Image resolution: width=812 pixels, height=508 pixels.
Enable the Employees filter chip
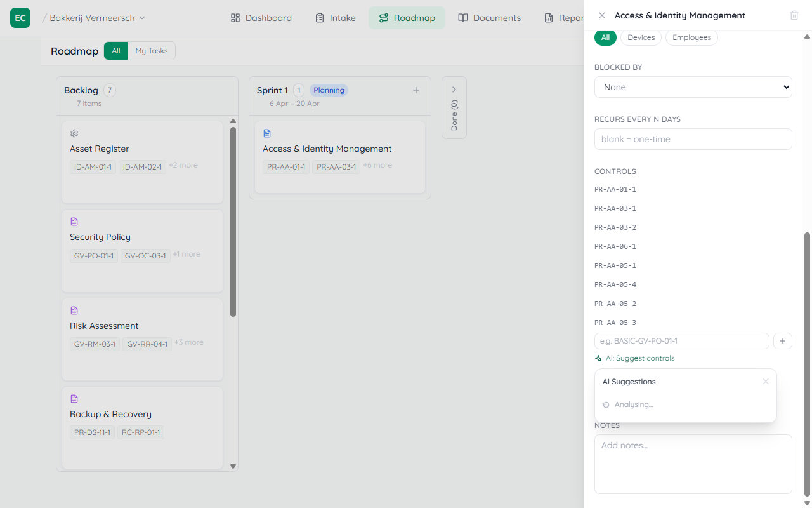(691, 37)
